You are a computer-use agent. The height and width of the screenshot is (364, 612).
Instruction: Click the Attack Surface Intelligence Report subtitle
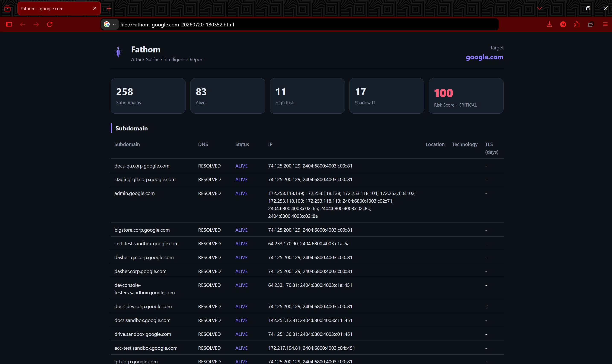click(168, 60)
